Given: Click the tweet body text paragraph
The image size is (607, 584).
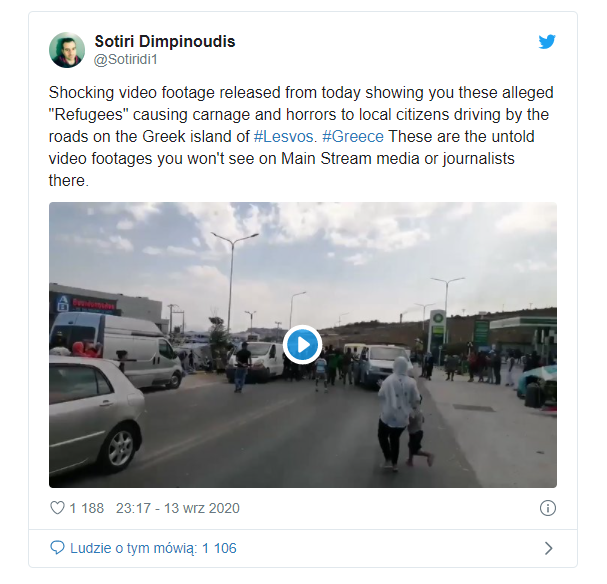Looking at the screenshot, I should click(x=301, y=137).
